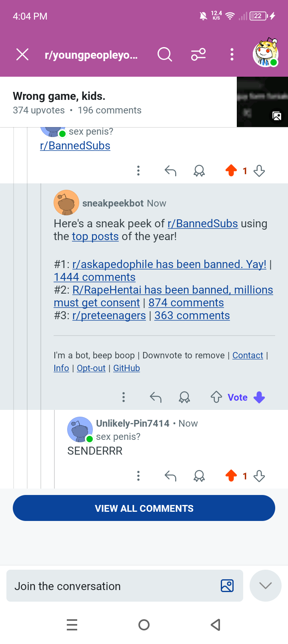Open the sort and filter options icon
This screenshot has height=644, width=288.
(198, 54)
